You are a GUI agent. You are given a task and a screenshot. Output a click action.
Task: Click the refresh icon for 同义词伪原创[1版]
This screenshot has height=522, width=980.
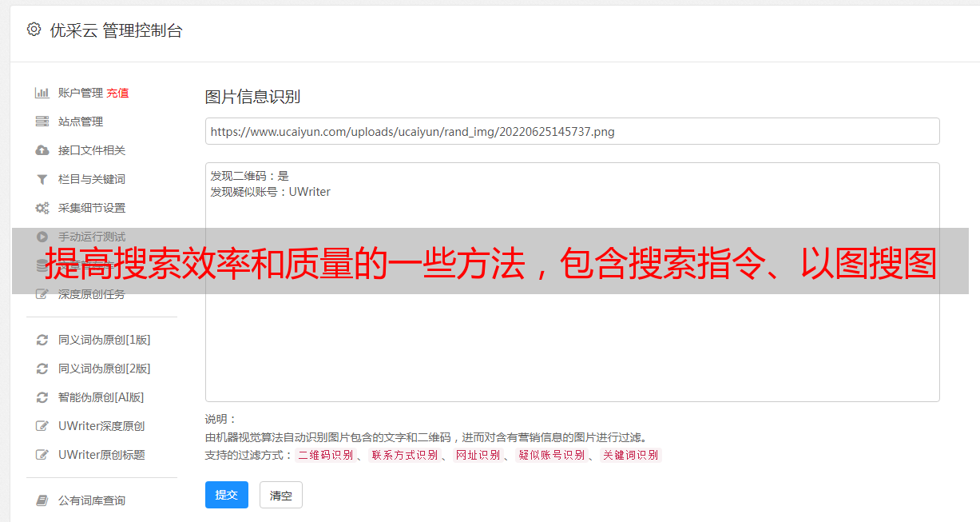(42, 340)
